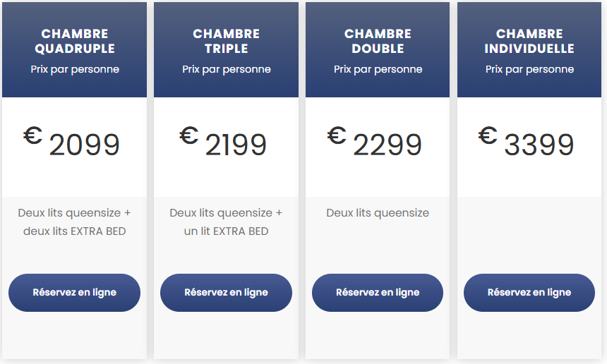
Task: Click the euro symbol beside 3399
Action: (488, 135)
